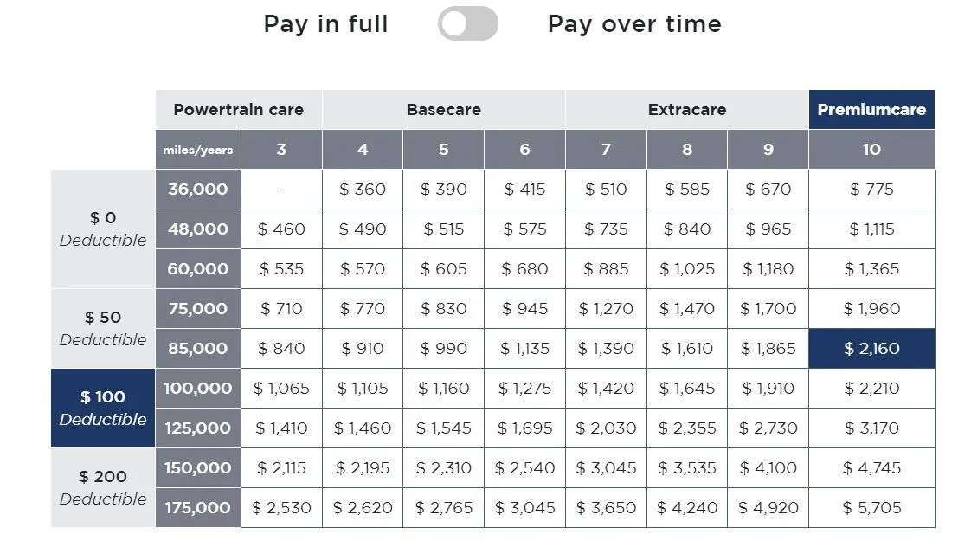The image size is (971, 560).
Task: Pick the $ 5,705 price cell
Action: click(x=871, y=507)
